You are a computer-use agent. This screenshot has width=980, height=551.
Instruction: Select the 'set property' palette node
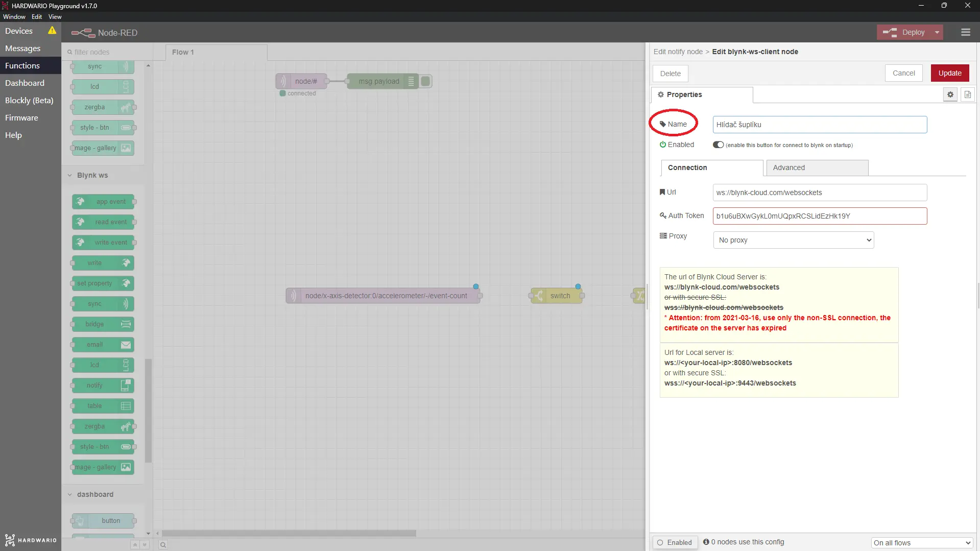click(x=103, y=283)
